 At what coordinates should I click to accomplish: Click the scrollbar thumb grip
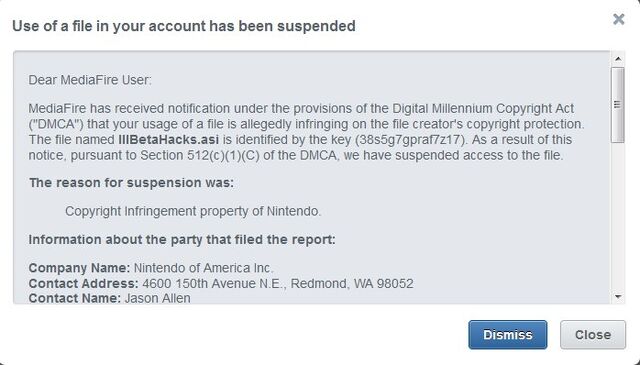(618, 105)
